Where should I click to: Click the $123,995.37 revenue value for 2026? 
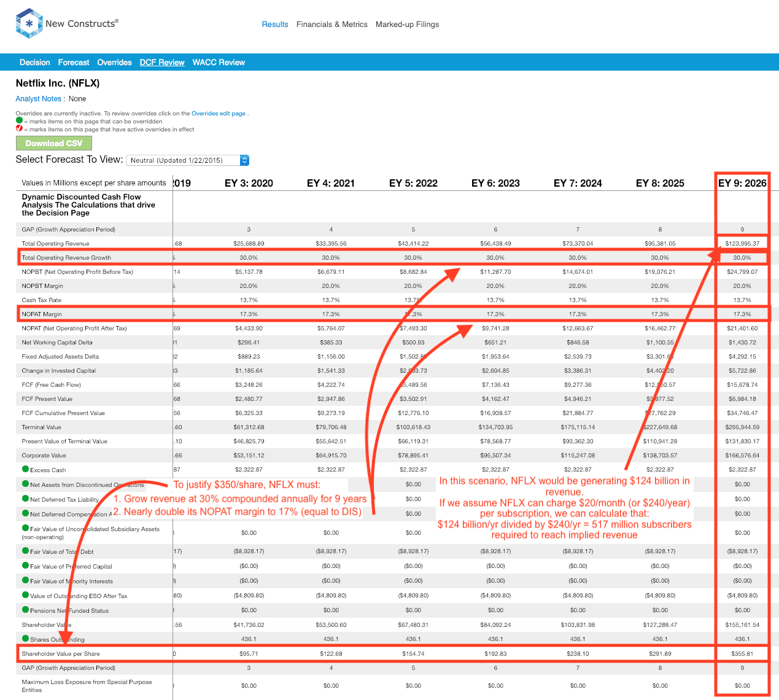[x=743, y=244]
